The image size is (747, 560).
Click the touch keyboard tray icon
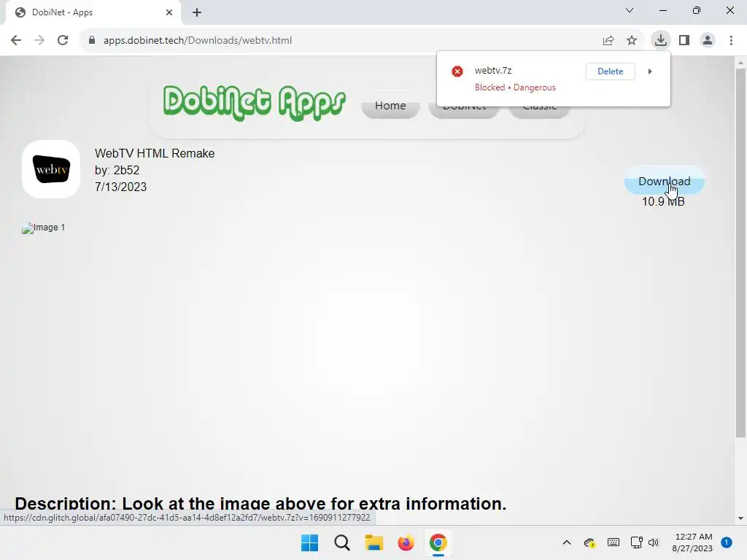614,542
